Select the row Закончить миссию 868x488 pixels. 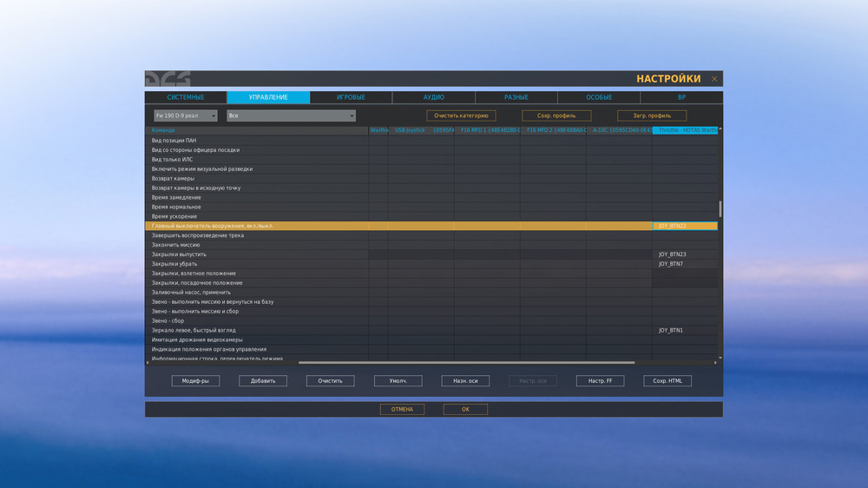pos(431,245)
